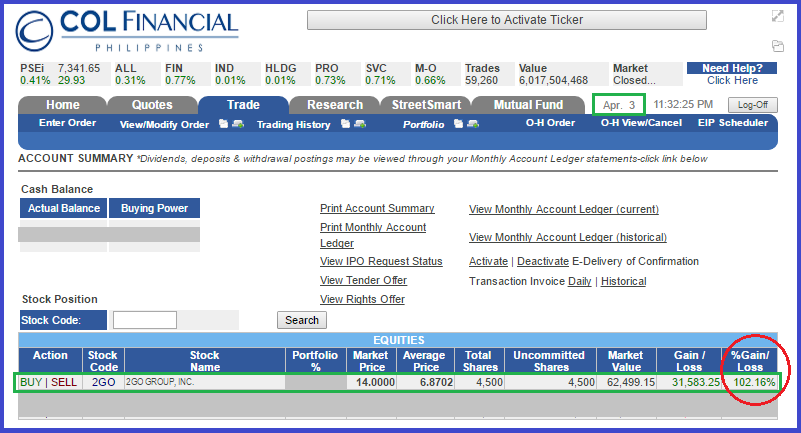Image resolution: width=801 pixels, height=433 pixels.
Task: Open the Quotes tab
Action: [x=152, y=105]
